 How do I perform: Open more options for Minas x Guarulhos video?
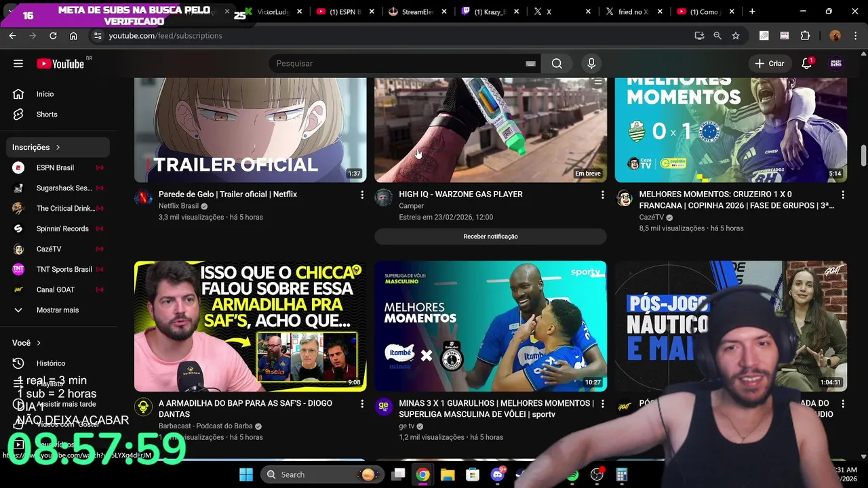tap(602, 404)
